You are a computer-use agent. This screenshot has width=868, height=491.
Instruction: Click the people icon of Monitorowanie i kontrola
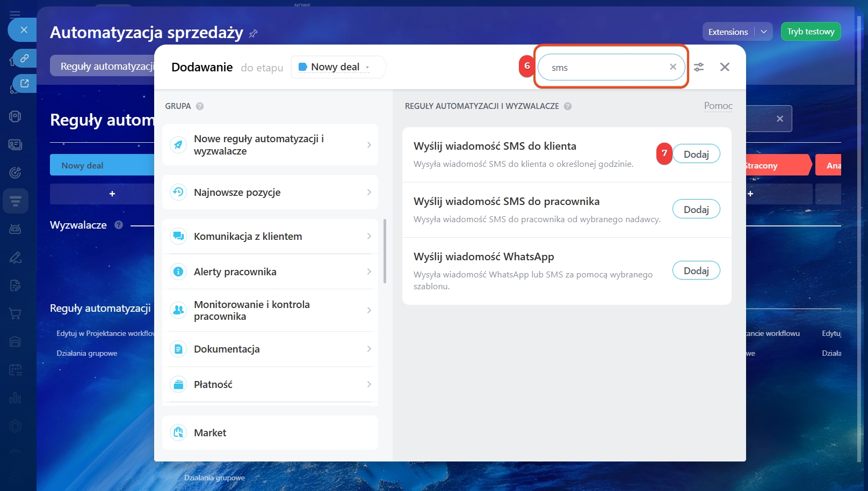pos(178,310)
